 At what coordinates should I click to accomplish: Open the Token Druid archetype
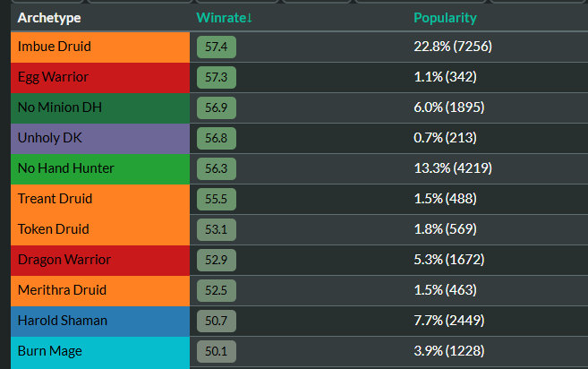coord(100,229)
